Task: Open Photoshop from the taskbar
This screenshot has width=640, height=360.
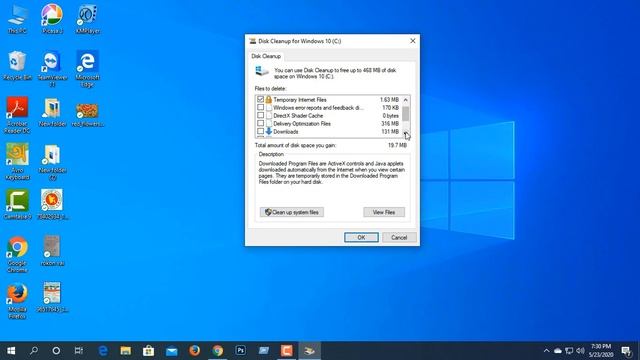Action: [x=241, y=351]
